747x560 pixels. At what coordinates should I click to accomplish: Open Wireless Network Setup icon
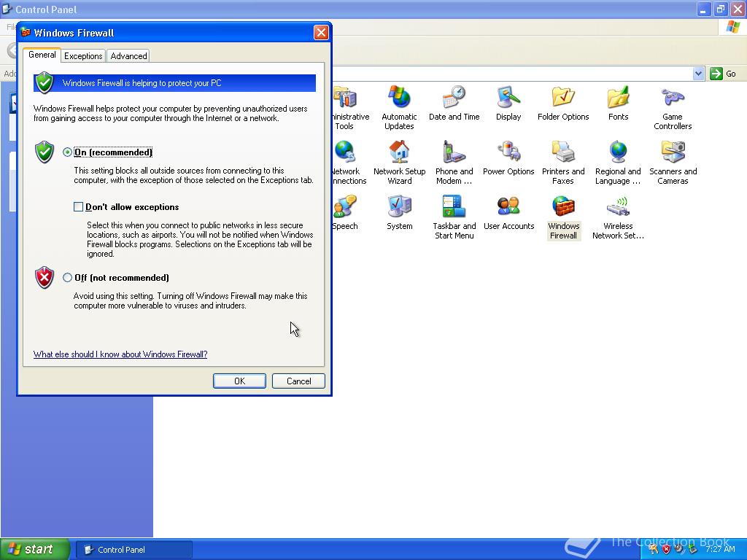click(x=618, y=217)
